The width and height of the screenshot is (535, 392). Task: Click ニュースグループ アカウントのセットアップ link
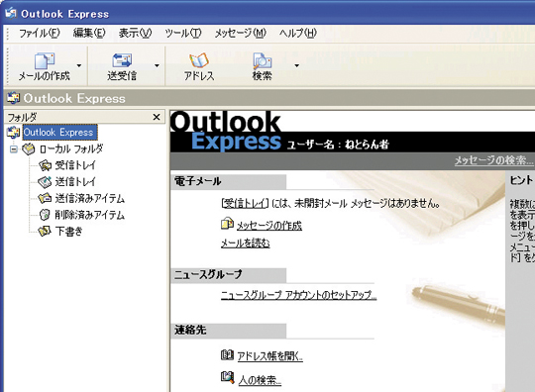click(x=298, y=295)
